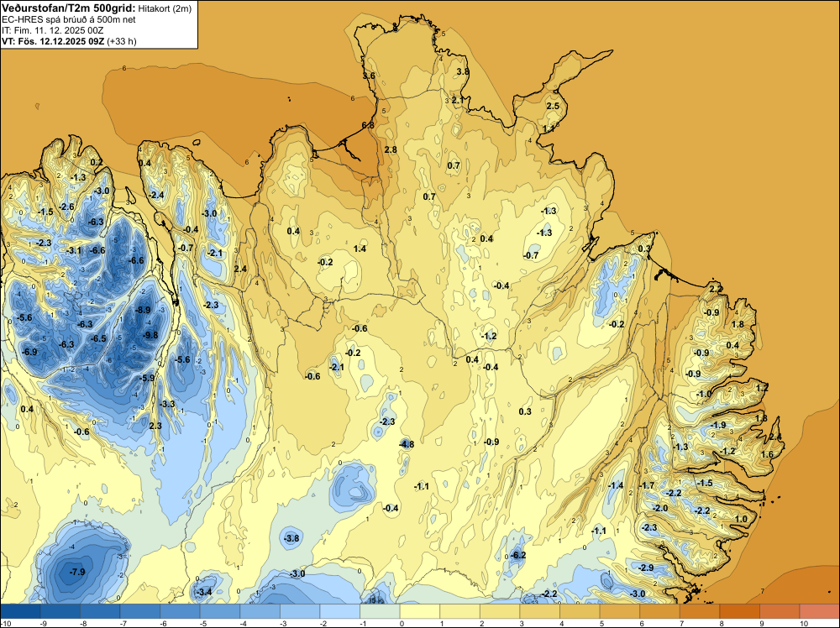The image size is (840, 628).
Task: Click the -8.9 temperature value
Action: coord(143,310)
